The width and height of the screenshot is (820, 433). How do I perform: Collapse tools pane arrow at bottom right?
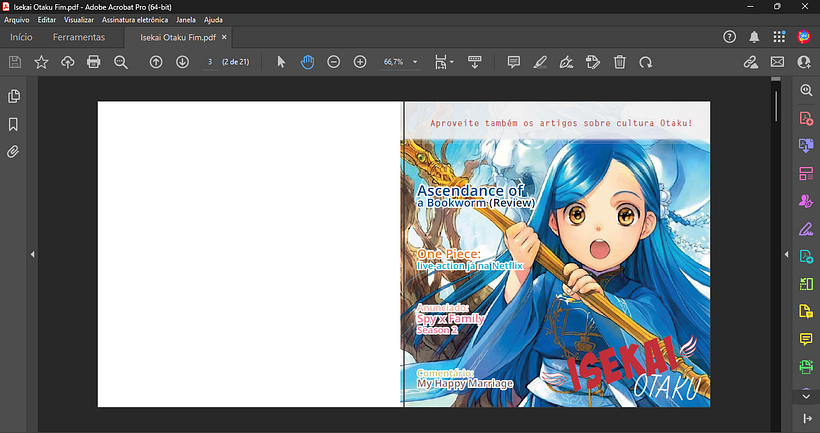806,418
